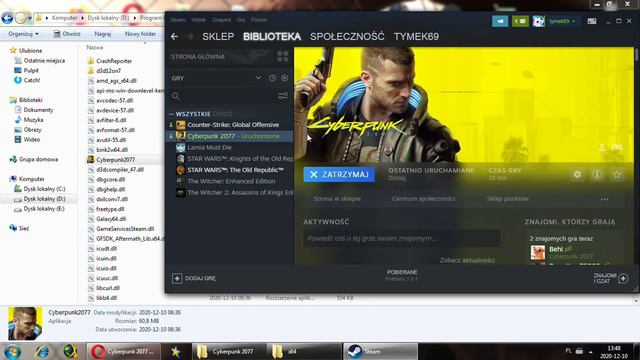Collapse the WSZYSTKIE games category

click(171, 114)
